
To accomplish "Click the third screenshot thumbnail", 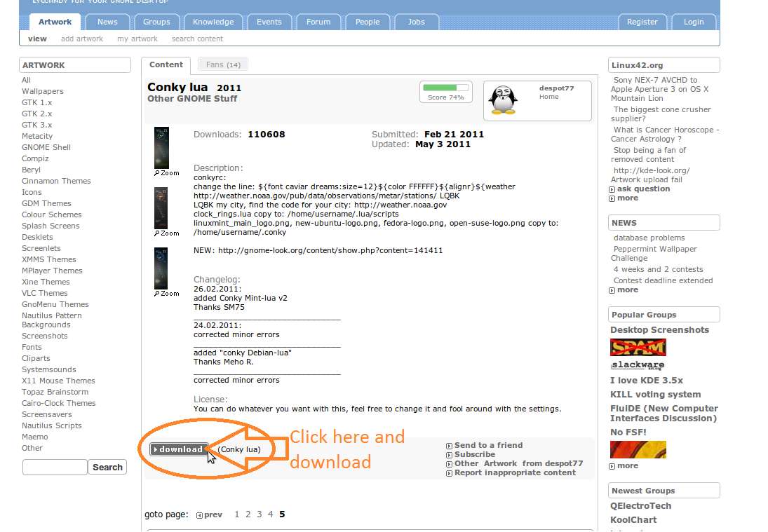I will pos(161,268).
